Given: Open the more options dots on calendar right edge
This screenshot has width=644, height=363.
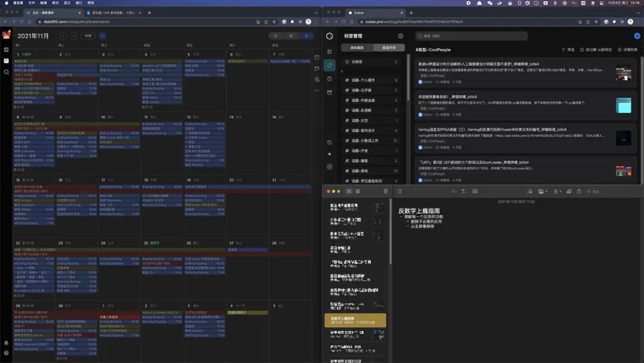Looking at the screenshot, I should click(x=317, y=90).
